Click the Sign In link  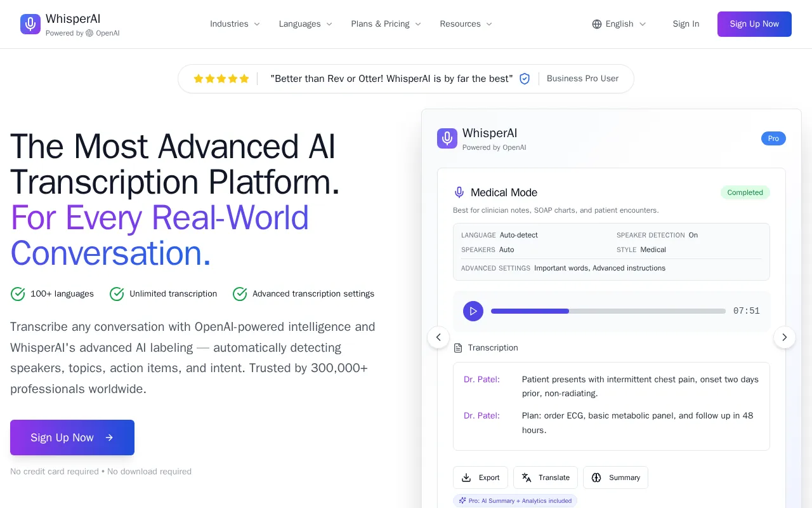click(x=686, y=24)
